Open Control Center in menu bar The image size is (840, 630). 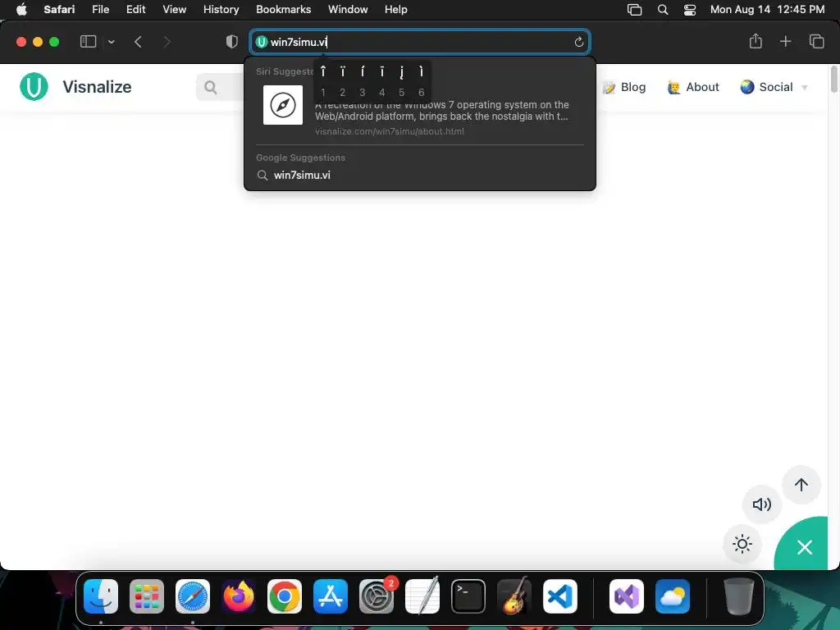coord(690,10)
